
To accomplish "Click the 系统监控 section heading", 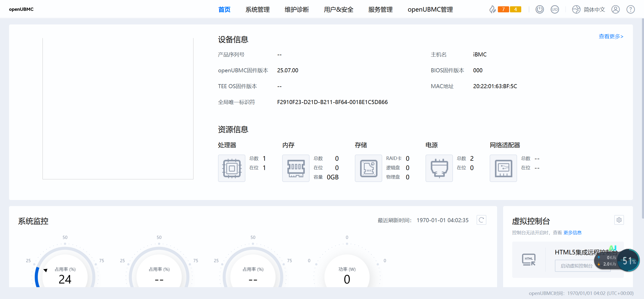I will [33, 221].
